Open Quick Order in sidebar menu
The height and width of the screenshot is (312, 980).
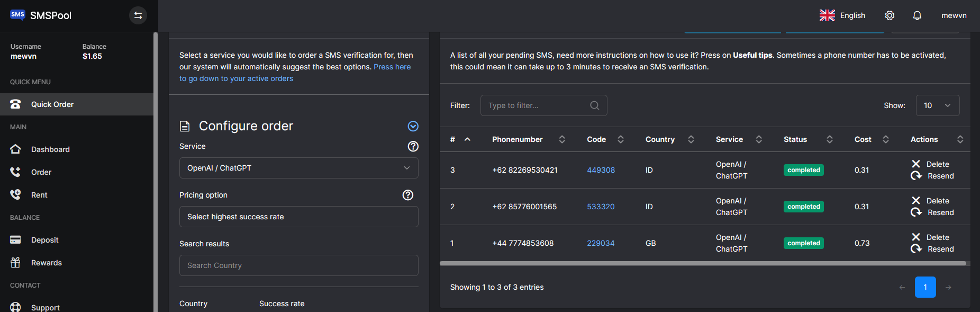tap(77, 104)
